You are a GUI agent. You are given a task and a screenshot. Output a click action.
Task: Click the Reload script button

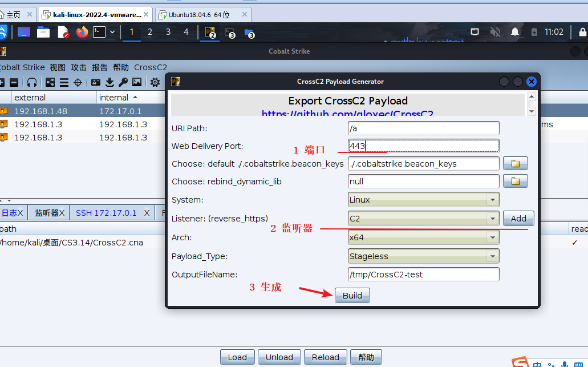click(326, 357)
